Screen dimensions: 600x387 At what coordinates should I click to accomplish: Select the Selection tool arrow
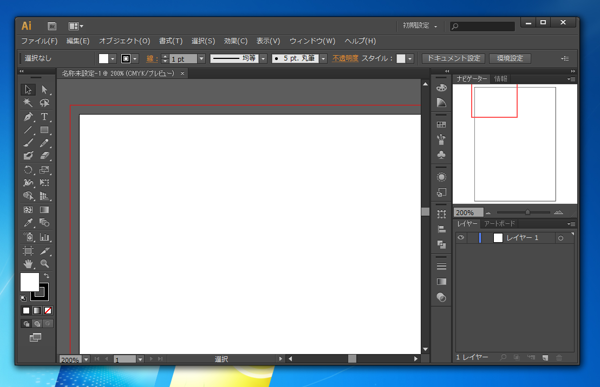[x=28, y=90]
